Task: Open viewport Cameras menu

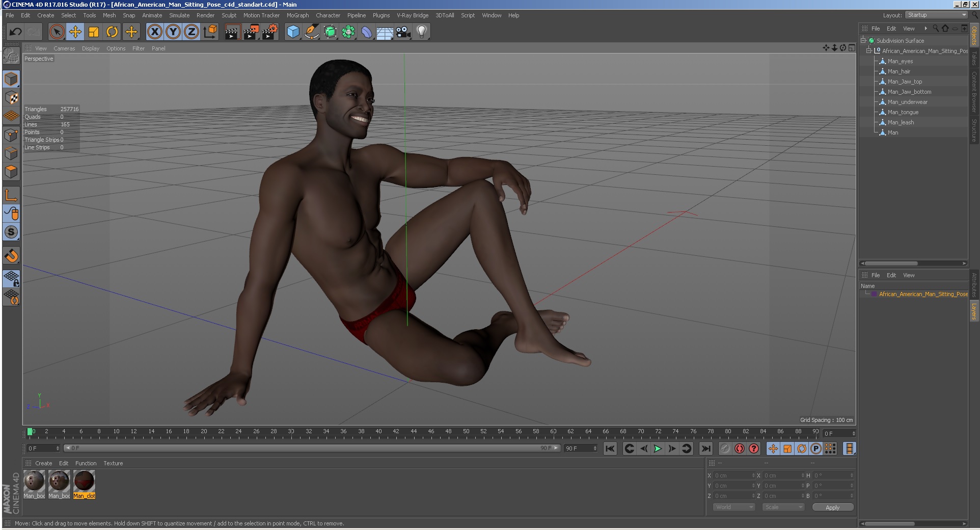Action: pyautogui.click(x=64, y=48)
